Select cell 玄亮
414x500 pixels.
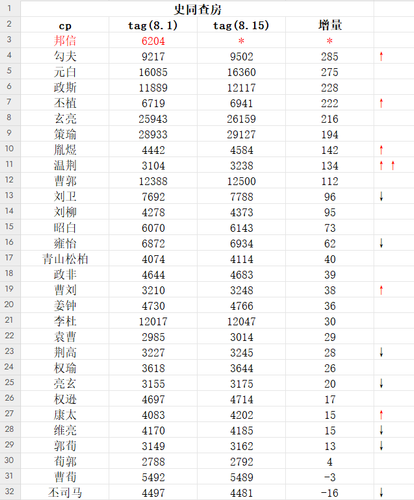(65, 119)
